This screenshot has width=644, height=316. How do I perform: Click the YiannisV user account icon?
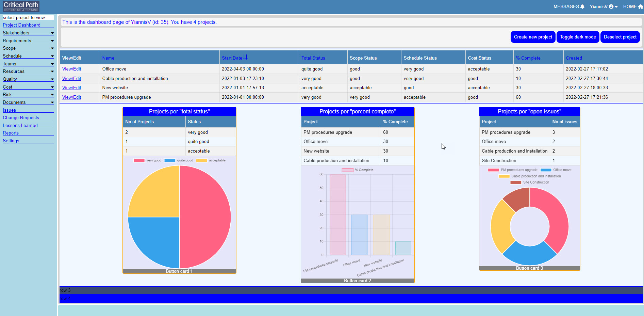(611, 7)
